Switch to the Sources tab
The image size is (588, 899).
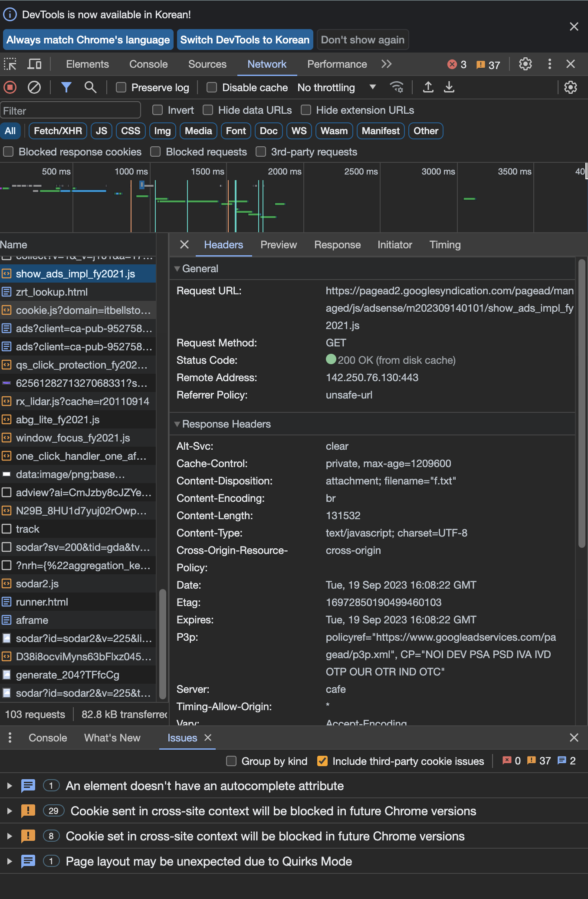click(207, 64)
